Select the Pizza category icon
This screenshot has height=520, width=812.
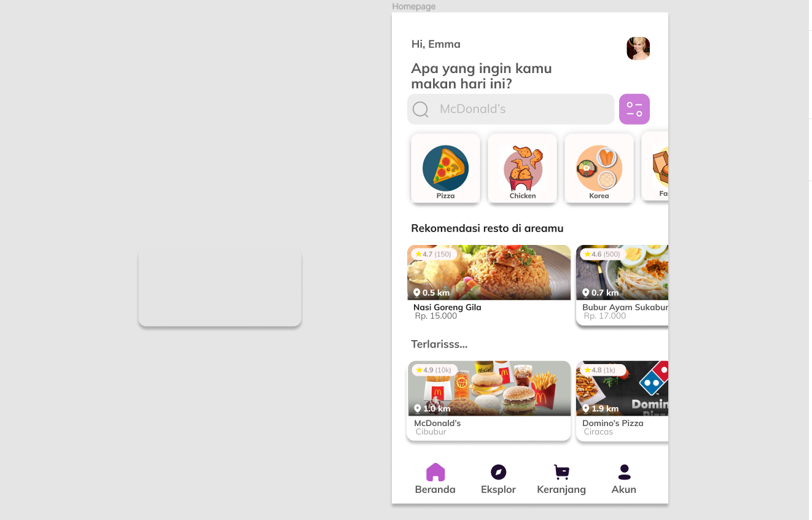(x=445, y=168)
